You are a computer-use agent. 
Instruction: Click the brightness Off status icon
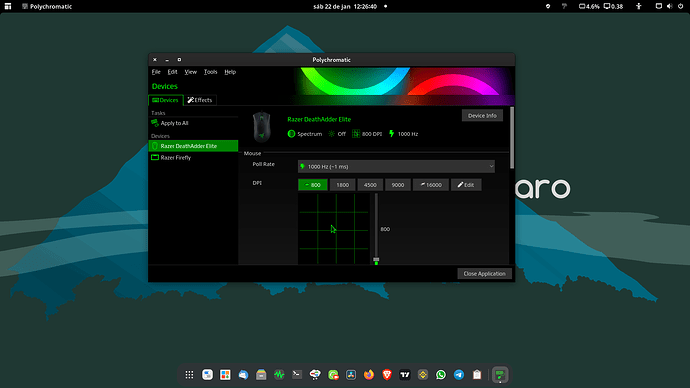(x=331, y=134)
